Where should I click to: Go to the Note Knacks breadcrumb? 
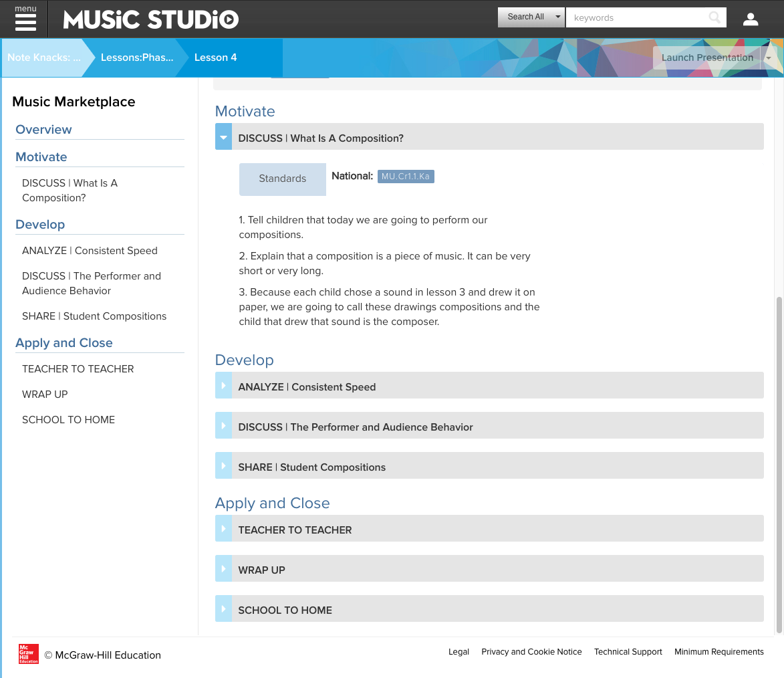tap(43, 58)
